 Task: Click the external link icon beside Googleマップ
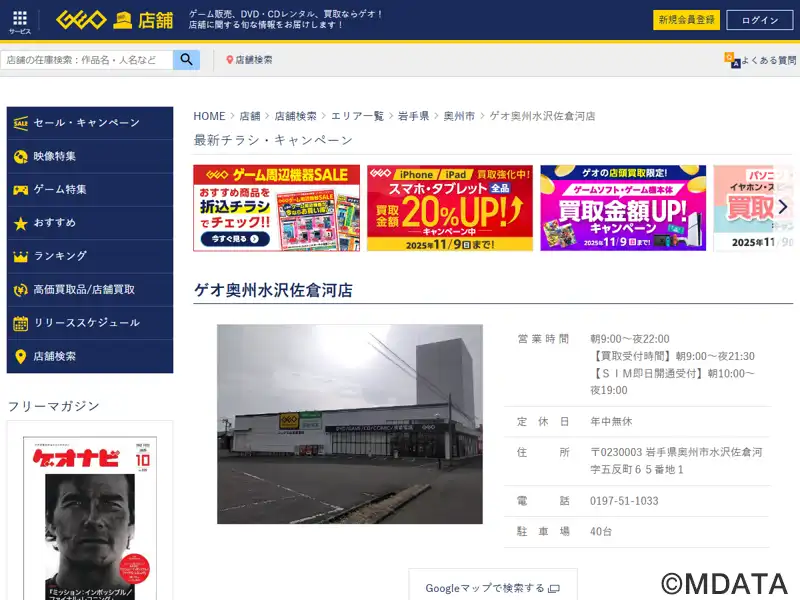coord(554,589)
